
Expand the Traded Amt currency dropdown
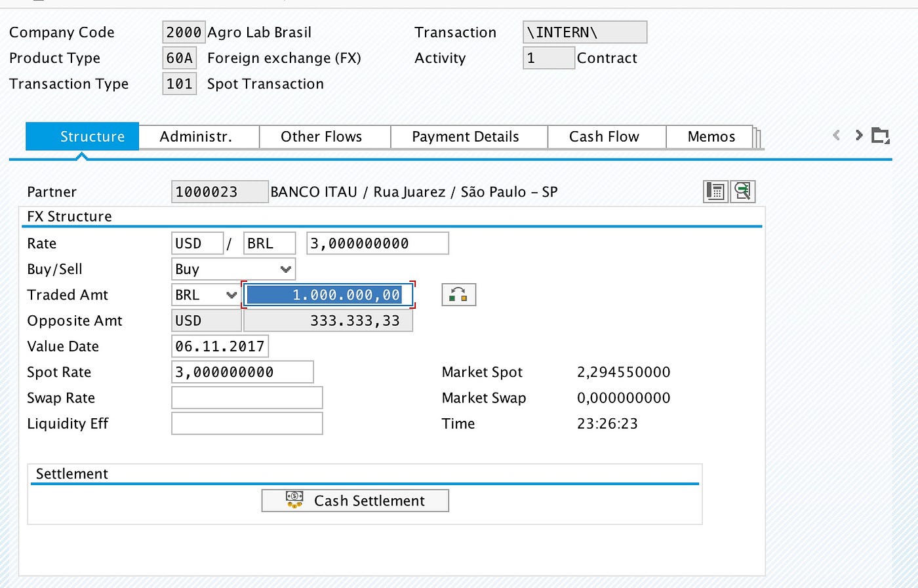231,295
